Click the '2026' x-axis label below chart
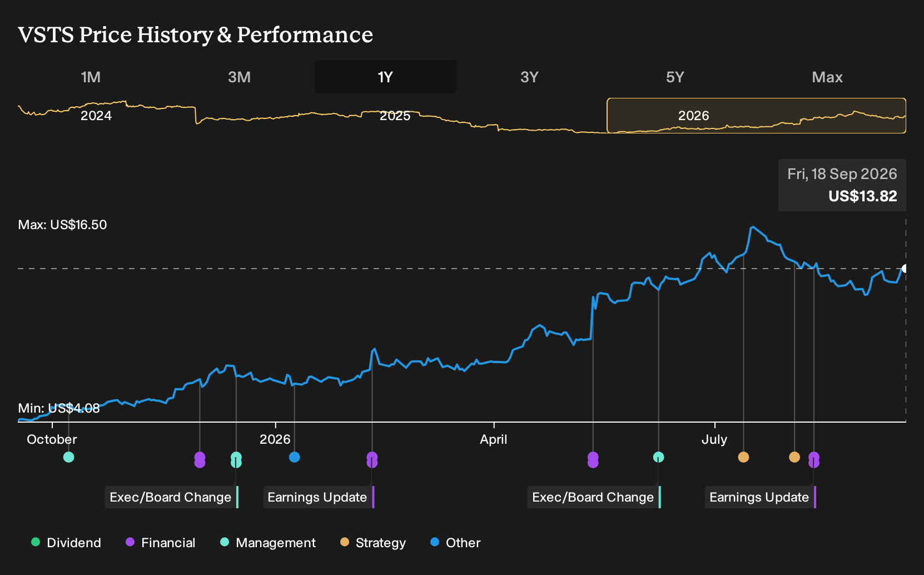 [x=275, y=439]
